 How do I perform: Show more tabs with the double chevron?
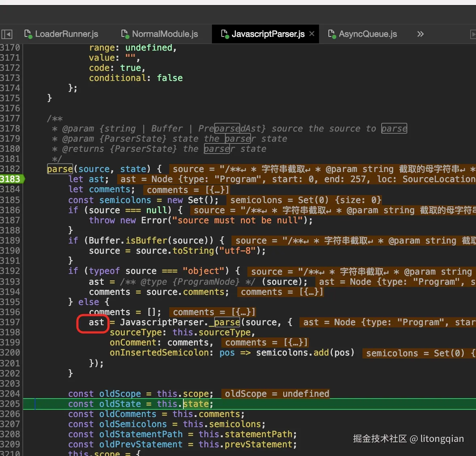click(x=420, y=34)
